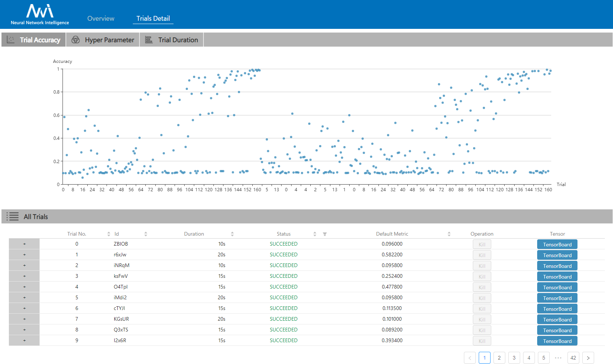Jump to page 42 of trials
The height and width of the screenshot is (364, 613).
(573, 358)
